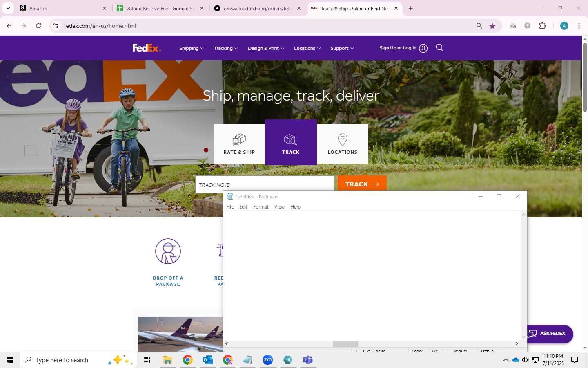Expand the Shipping menu

[192, 48]
